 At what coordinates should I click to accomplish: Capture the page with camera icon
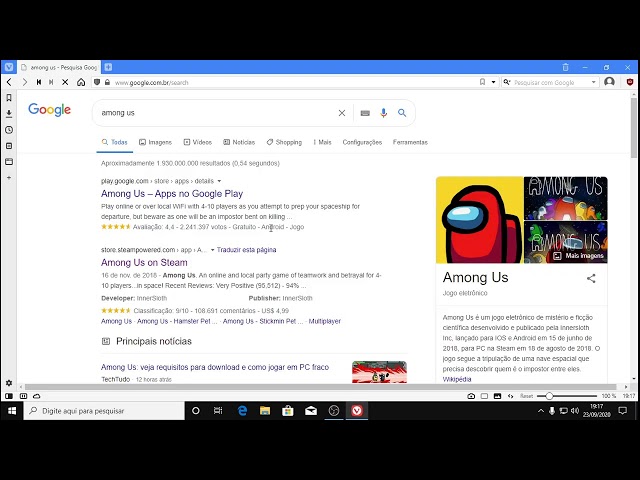click(x=471, y=396)
